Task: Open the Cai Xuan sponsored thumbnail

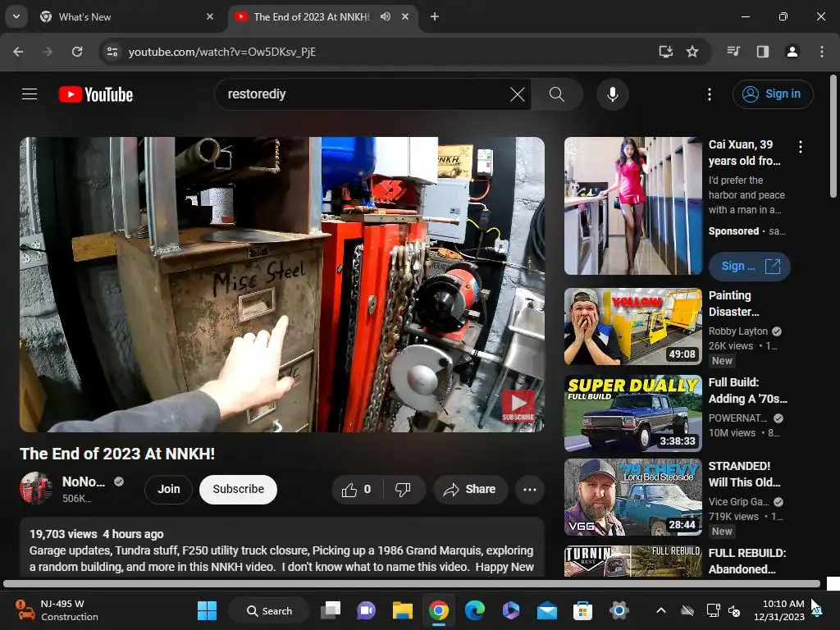Action: click(632, 206)
